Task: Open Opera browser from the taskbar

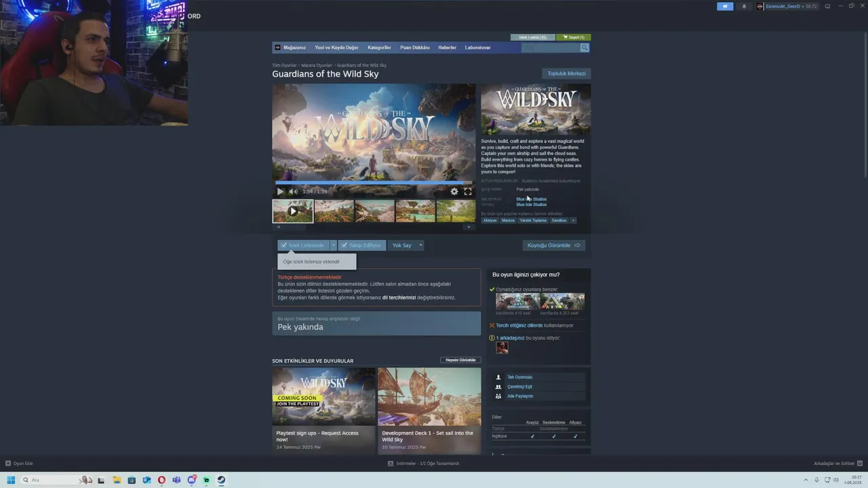Action: click(x=161, y=480)
